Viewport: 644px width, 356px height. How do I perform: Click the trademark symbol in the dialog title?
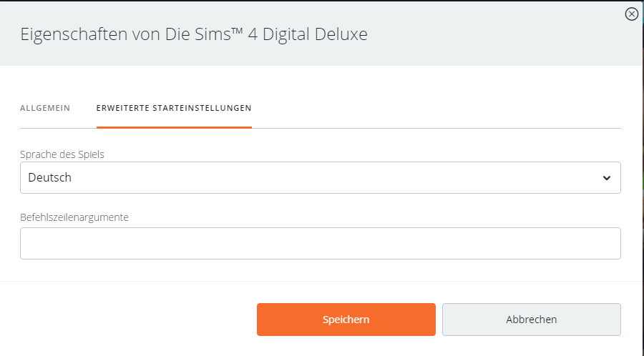click(x=237, y=30)
